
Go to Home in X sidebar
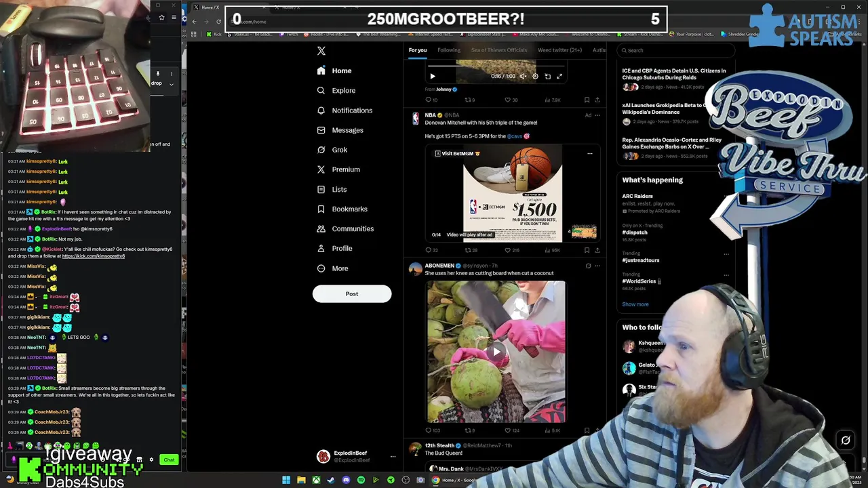tap(334, 70)
